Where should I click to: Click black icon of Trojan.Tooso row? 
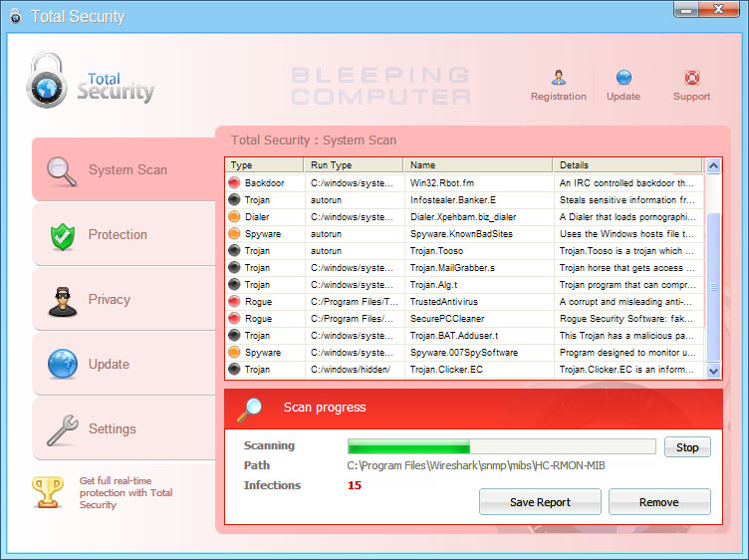point(234,250)
